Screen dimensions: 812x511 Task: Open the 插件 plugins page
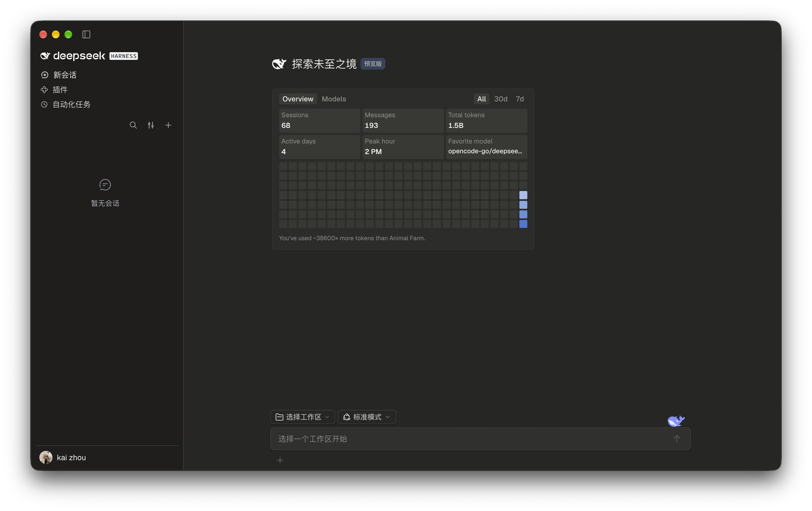[x=54, y=90]
